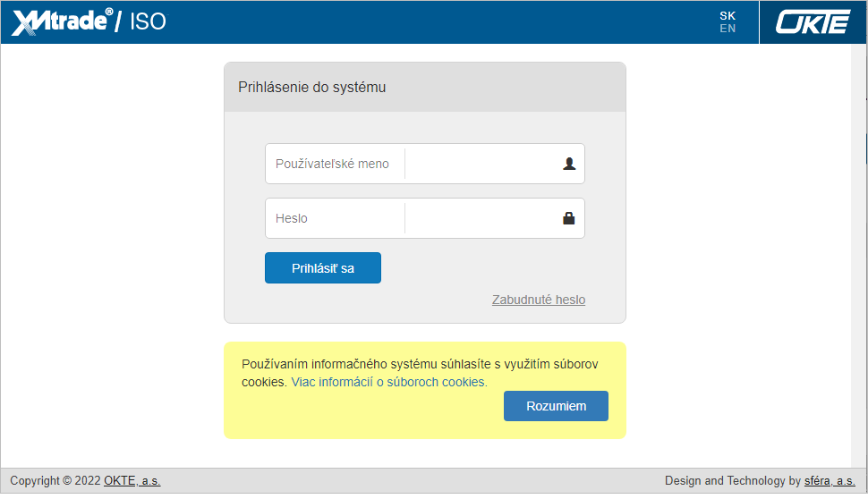Focus the Používateľské meno input field
Image resolution: width=868 pixels, height=499 pixels.
[x=424, y=164]
